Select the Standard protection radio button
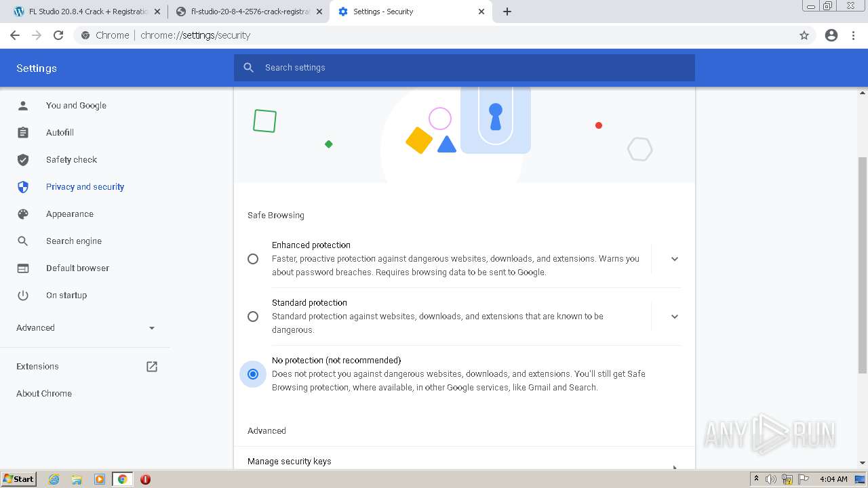 [253, 317]
